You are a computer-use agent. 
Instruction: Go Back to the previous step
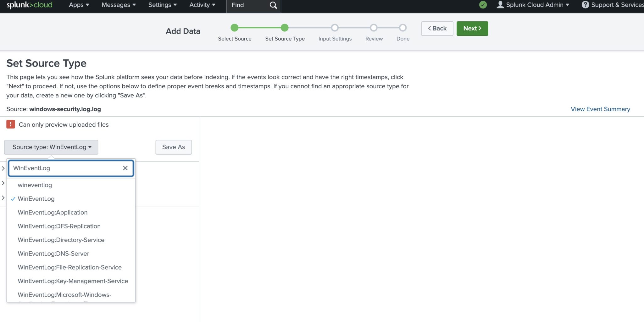point(437,29)
